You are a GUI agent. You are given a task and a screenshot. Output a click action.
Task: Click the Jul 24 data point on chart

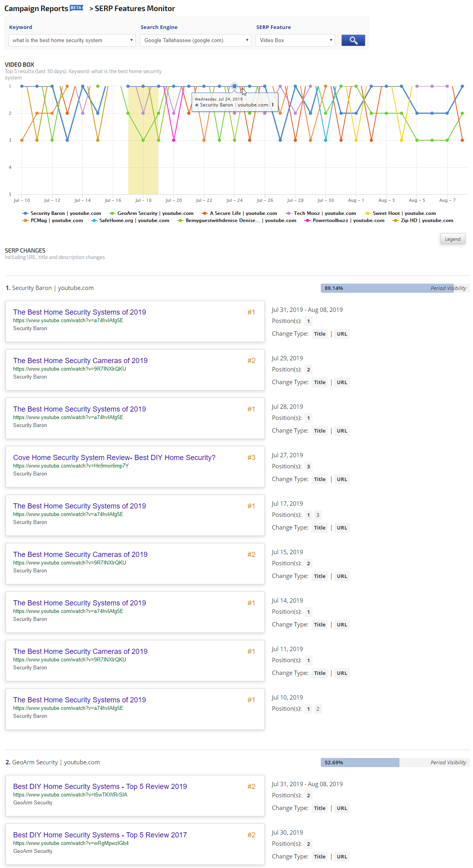click(235, 86)
